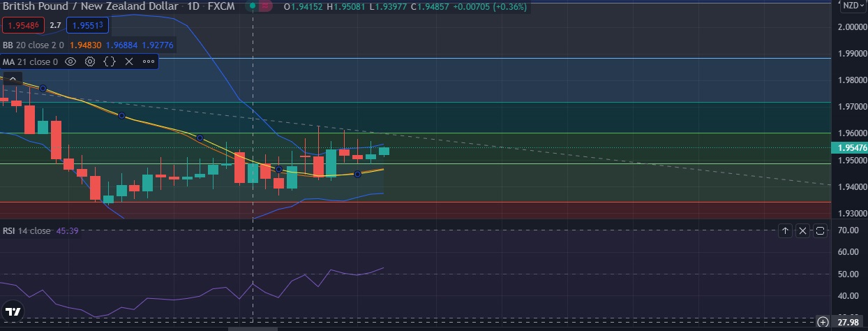Open more options for MA 21 indicator
The image size is (868, 331).
tap(148, 61)
